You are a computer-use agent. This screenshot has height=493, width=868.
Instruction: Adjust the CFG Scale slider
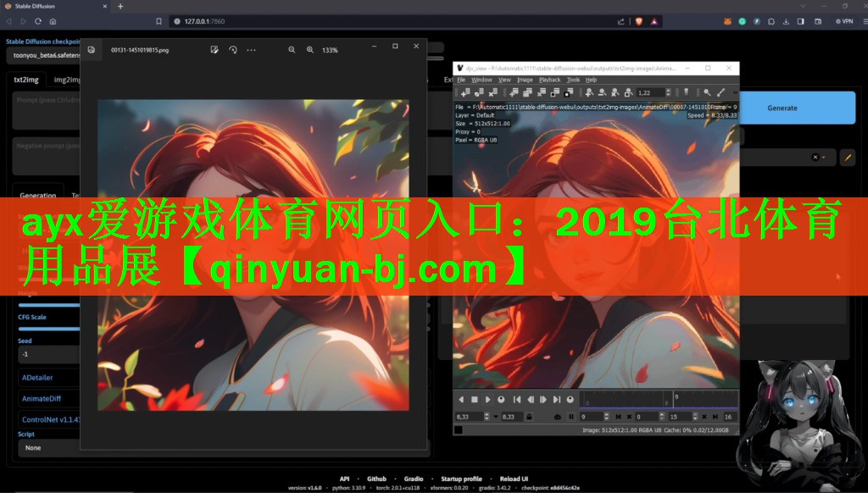[x=50, y=329]
